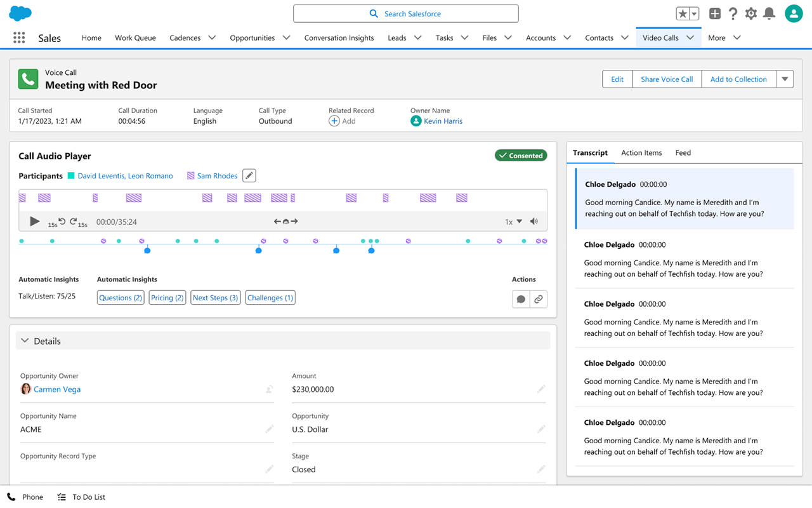
Task: Edit participants with the pencil icon
Action: (x=249, y=176)
